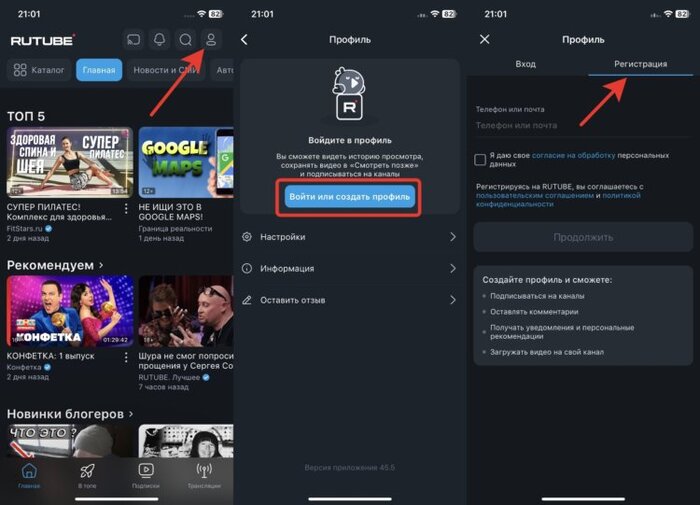
Task: Open согласие на обработку link
Action: tap(574, 155)
